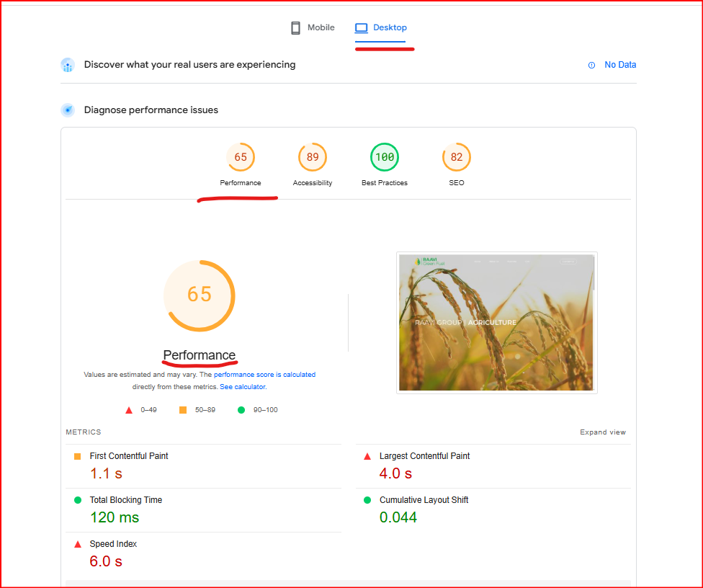Click the large 65 performance gauge

pyautogui.click(x=200, y=295)
